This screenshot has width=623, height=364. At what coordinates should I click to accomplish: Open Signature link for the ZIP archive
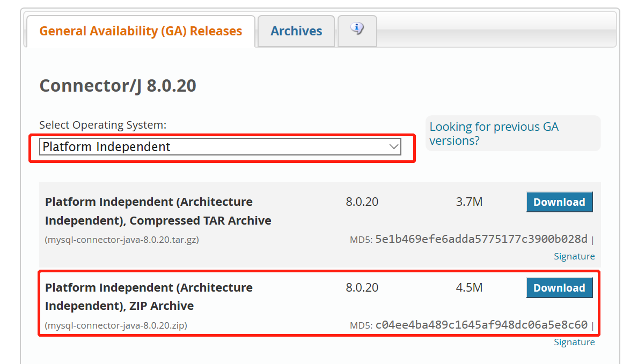(574, 342)
